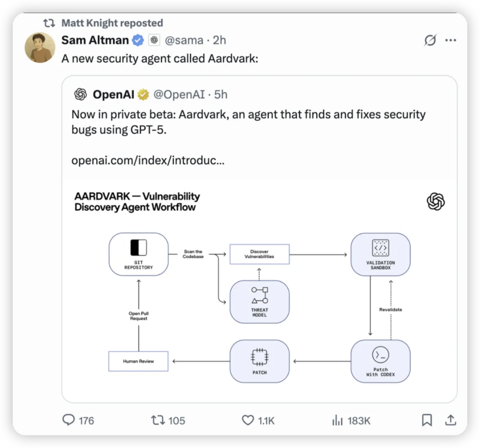The image size is (480, 448).
Task: Click the @OpenAI handle in quoted post
Action: coord(179,95)
